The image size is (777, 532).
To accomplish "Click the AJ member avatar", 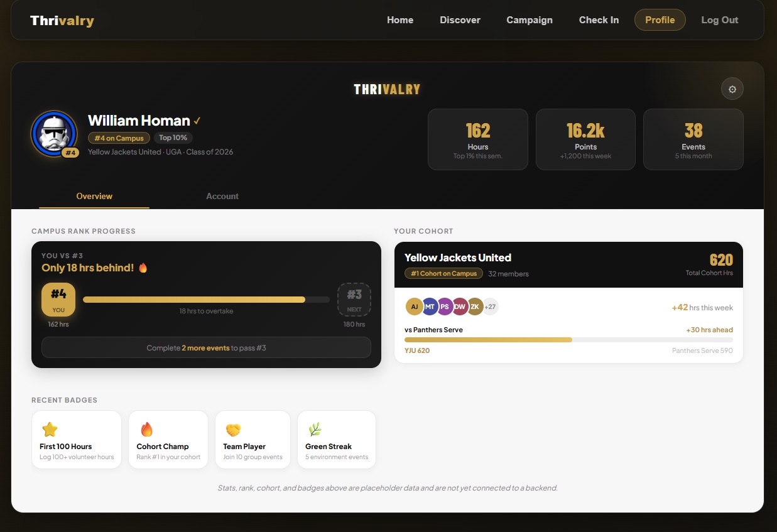I will pyautogui.click(x=415, y=307).
